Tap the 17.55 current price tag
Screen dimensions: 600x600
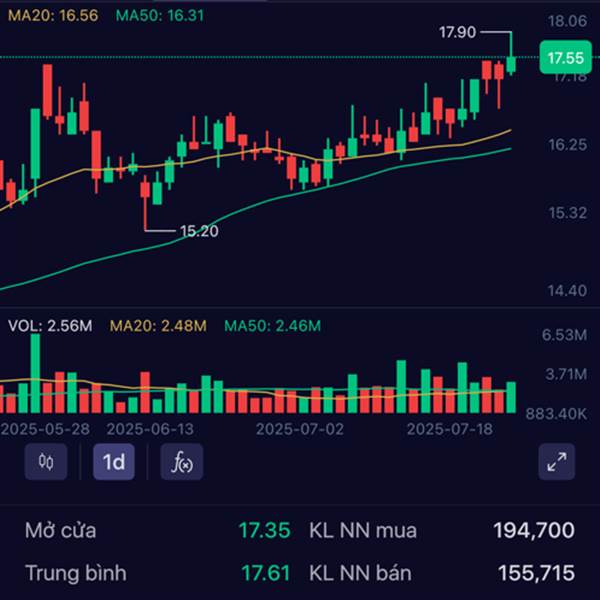565,57
